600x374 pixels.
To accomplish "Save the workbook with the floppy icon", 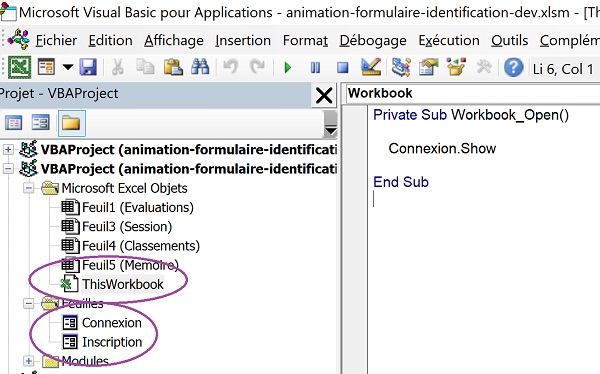I will click(x=88, y=68).
